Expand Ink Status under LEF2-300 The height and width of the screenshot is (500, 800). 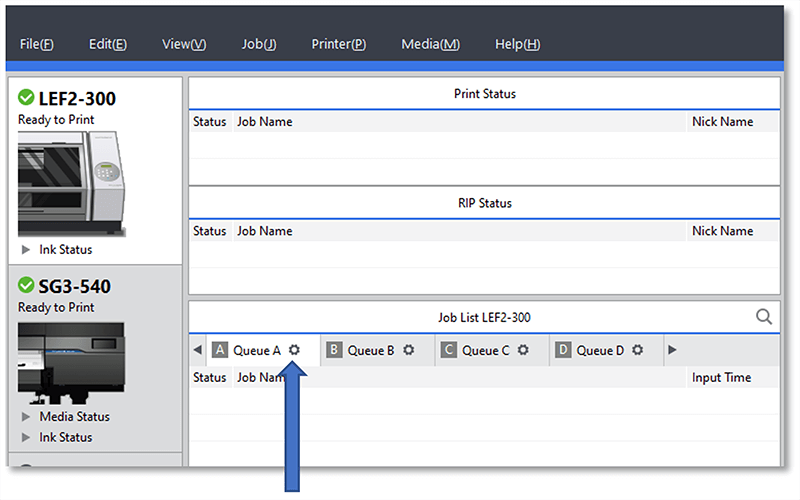point(27,250)
